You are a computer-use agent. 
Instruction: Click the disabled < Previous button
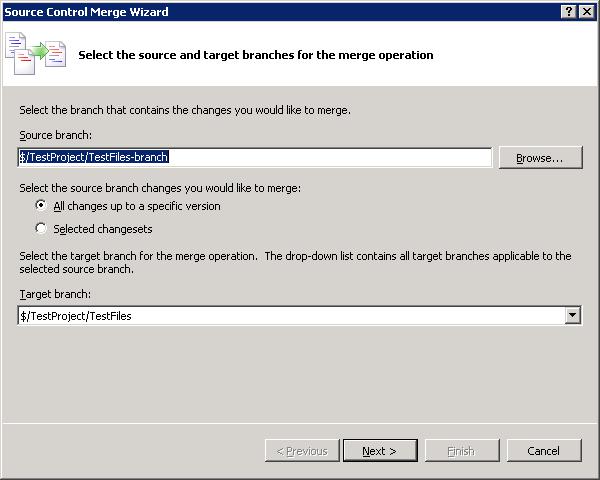click(301, 451)
